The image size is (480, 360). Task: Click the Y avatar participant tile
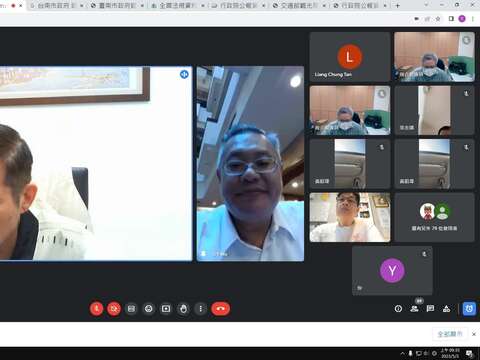pos(392,270)
